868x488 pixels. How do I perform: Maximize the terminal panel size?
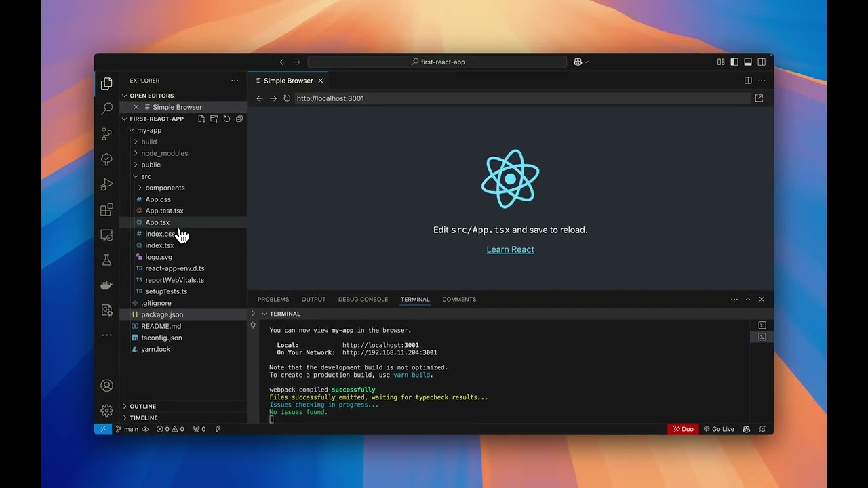point(748,299)
